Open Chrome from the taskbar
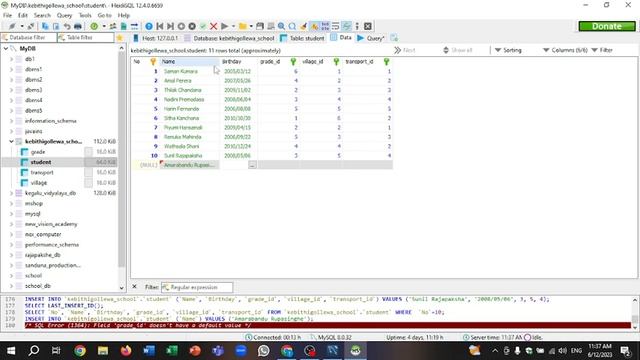The height and width of the screenshot is (360, 640). [80, 351]
